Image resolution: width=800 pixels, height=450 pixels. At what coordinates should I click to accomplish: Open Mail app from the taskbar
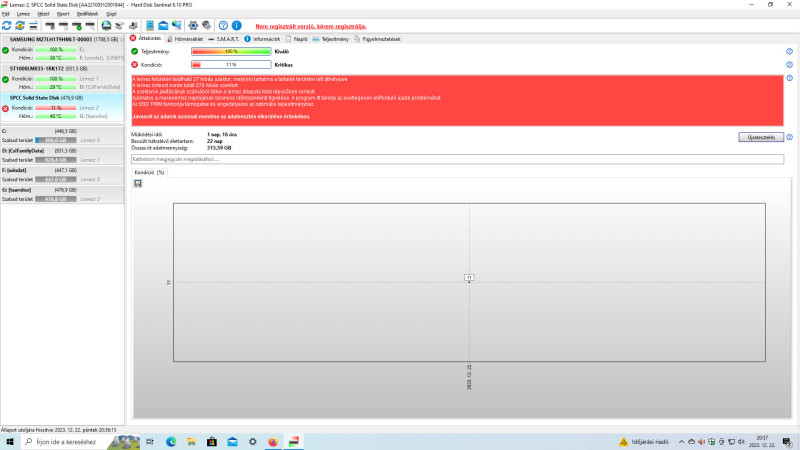coord(232,442)
